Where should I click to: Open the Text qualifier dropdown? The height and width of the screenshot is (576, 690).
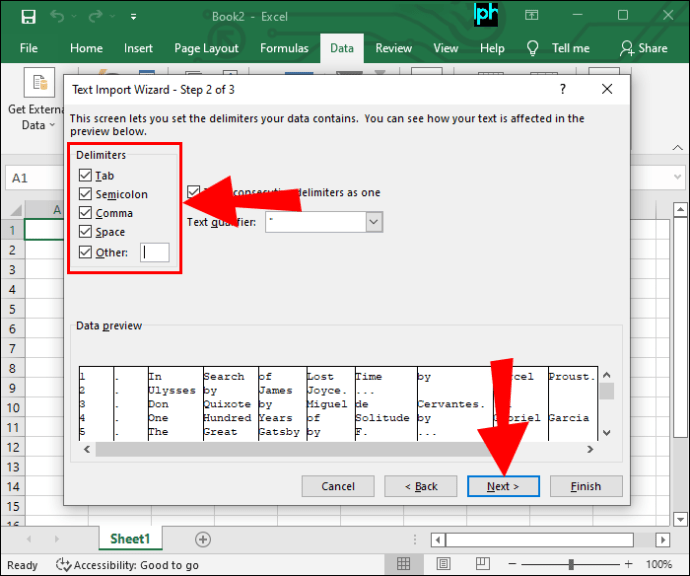tap(374, 222)
